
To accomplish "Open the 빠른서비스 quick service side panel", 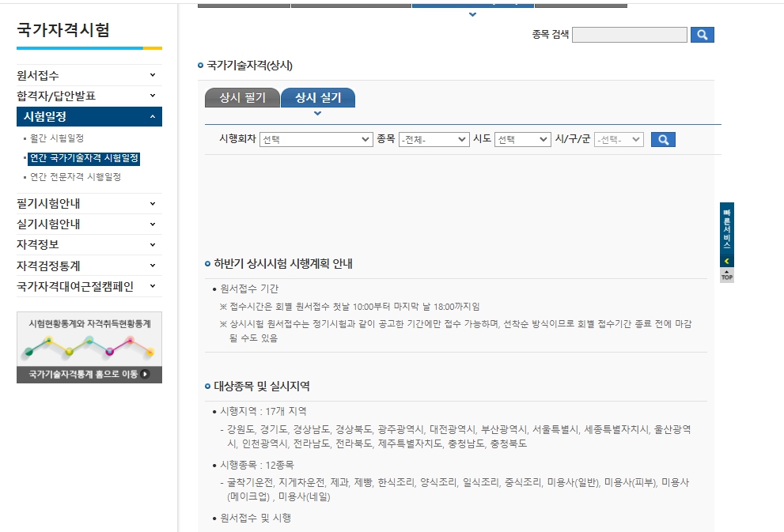I will point(726,229).
